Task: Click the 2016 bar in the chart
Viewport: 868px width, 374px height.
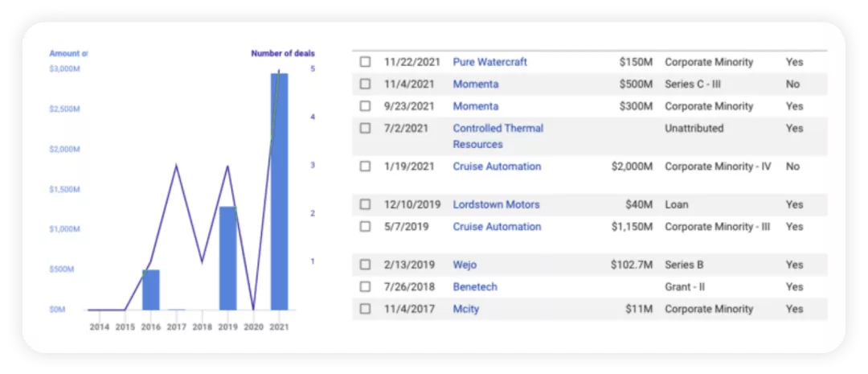Action: pyautogui.click(x=150, y=290)
